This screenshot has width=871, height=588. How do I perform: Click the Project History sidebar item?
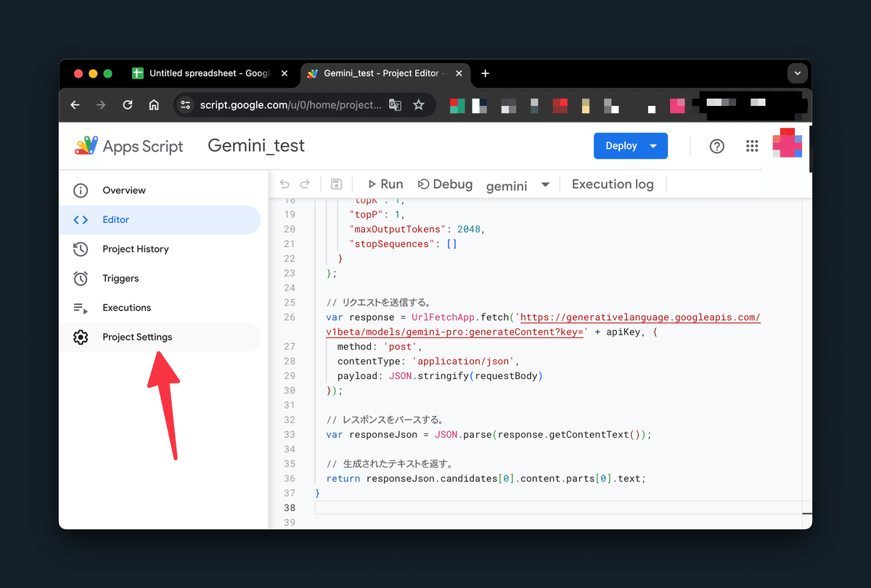click(x=160, y=249)
